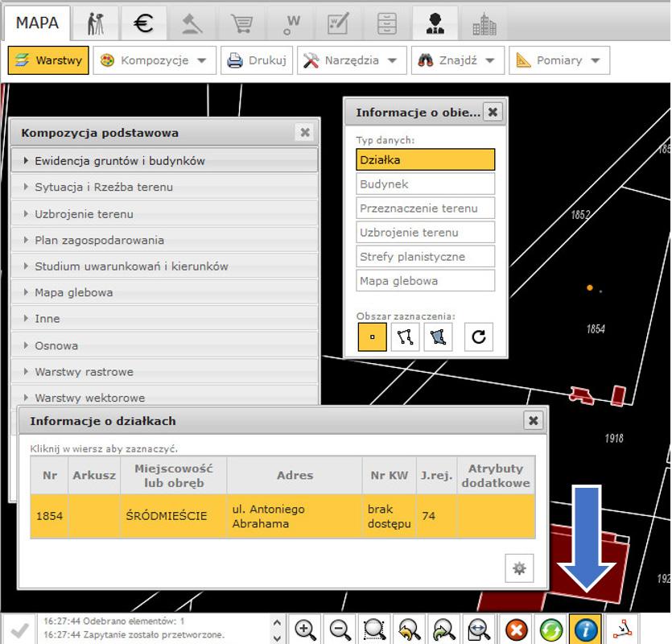Click the Adres column header
672x644 pixels.
[x=295, y=476]
